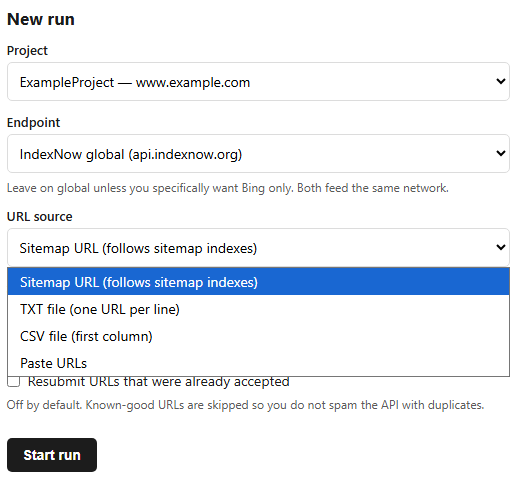The image size is (519, 479).
Task: Expand the Endpoint selector
Action: pyautogui.click(x=258, y=153)
